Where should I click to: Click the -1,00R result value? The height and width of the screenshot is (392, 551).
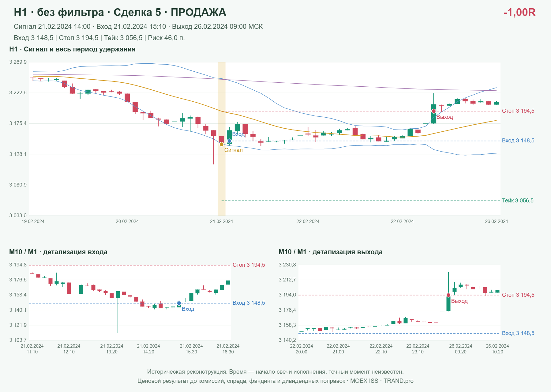(x=519, y=12)
